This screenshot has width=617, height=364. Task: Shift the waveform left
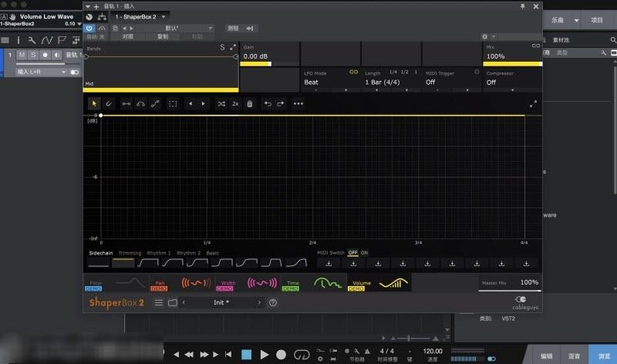190,104
